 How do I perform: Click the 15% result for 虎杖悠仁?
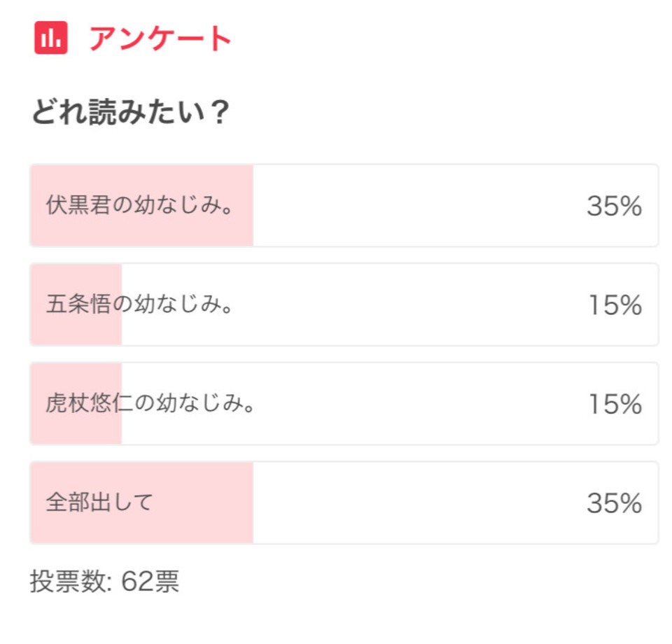[615, 404]
